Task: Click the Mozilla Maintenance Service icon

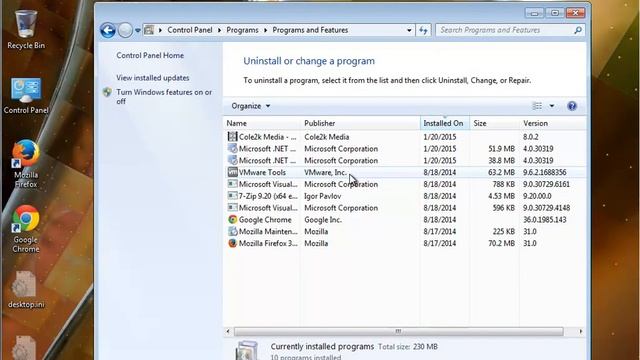Action: (232, 231)
